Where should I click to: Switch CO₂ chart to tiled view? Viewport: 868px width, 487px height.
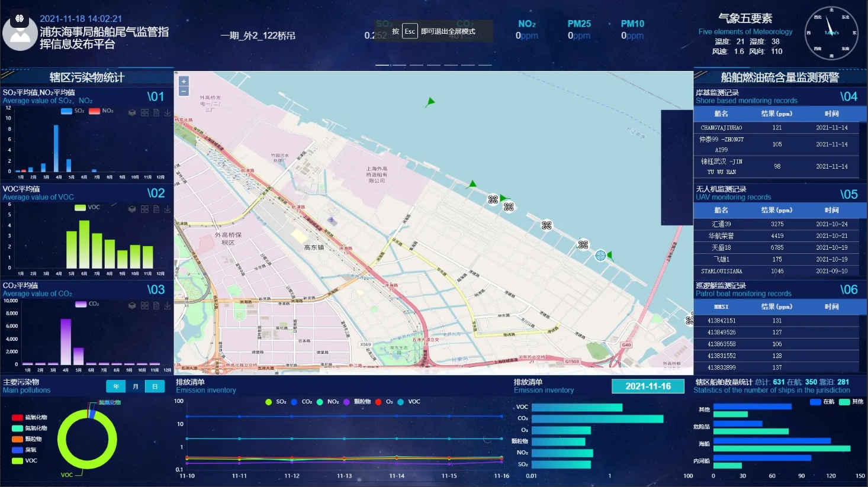144,305
